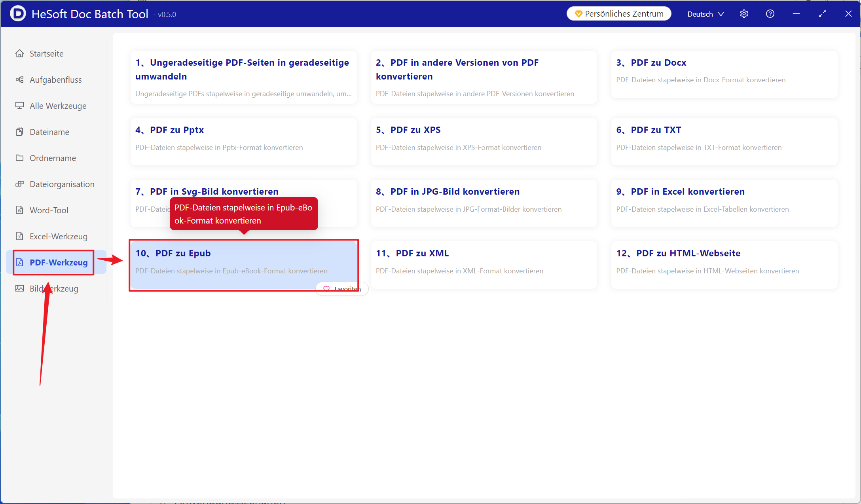Click description 'PDF-Dateien stapelweise in XML-Format konvertieren'

[x=459, y=271]
